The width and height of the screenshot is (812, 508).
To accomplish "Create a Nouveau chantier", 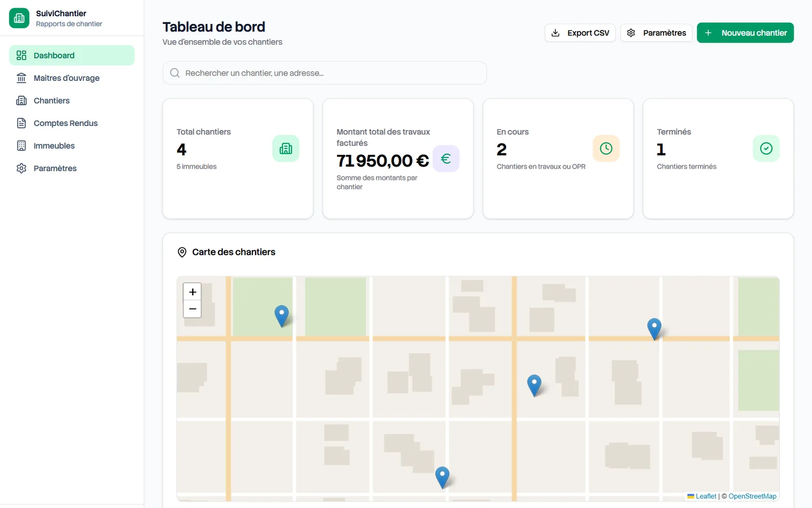I will [745, 33].
